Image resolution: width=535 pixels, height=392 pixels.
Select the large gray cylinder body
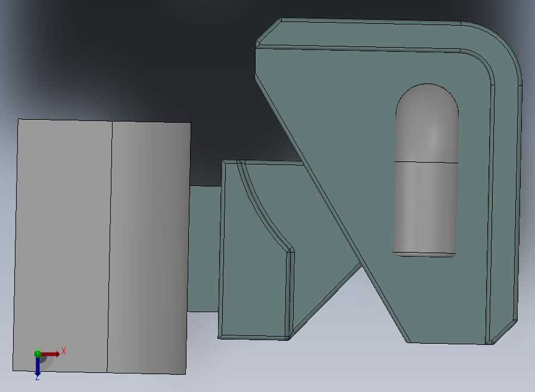pos(102,246)
